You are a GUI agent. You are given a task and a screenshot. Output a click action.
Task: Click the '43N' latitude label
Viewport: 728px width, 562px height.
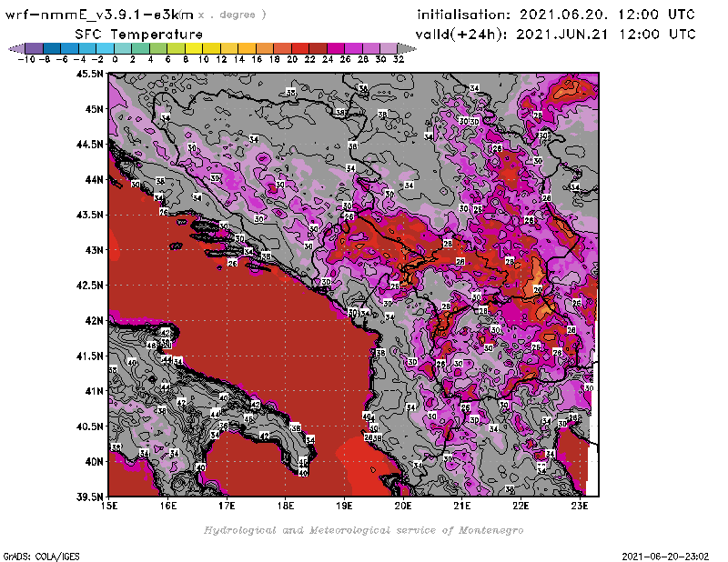click(94, 250)
